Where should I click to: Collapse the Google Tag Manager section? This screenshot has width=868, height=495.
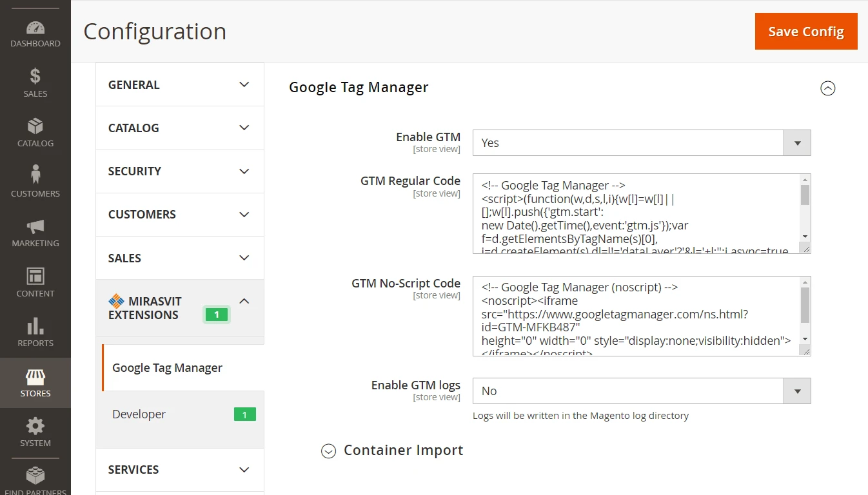point(827,88)
